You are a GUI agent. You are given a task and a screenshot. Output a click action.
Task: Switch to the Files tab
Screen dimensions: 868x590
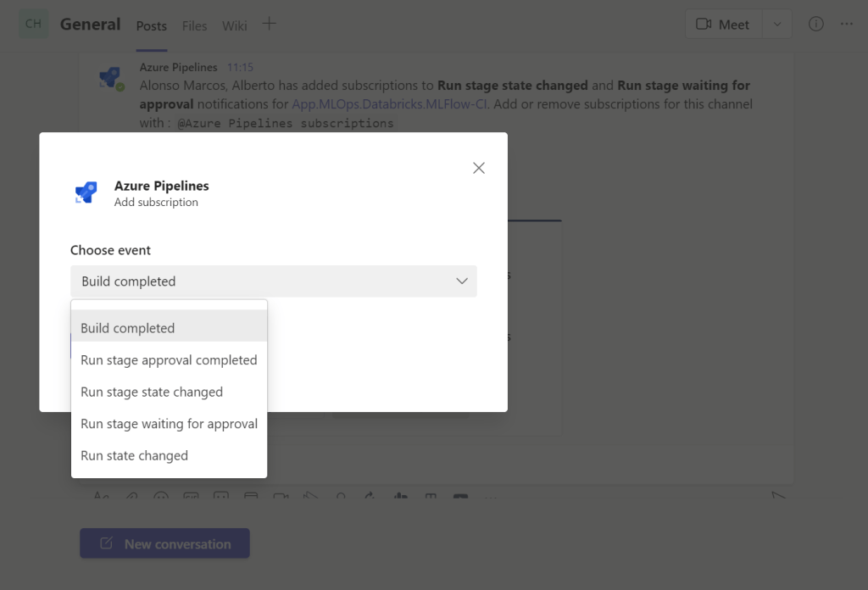(x=194, y=25)
